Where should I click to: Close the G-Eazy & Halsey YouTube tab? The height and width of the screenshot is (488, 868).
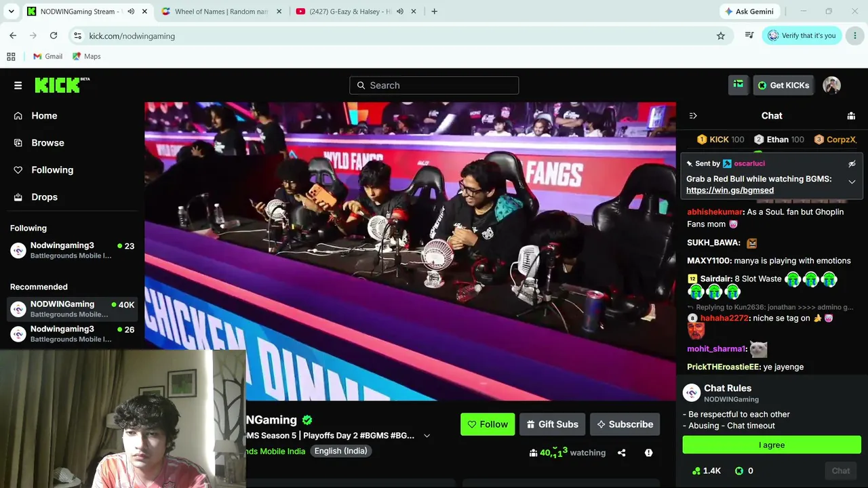(x=413, y=12)
